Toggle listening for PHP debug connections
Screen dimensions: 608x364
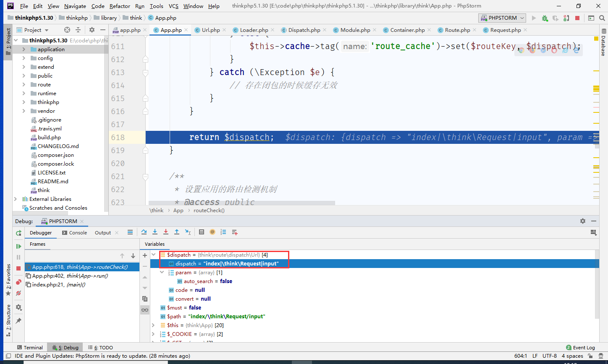tap(566, 18)
